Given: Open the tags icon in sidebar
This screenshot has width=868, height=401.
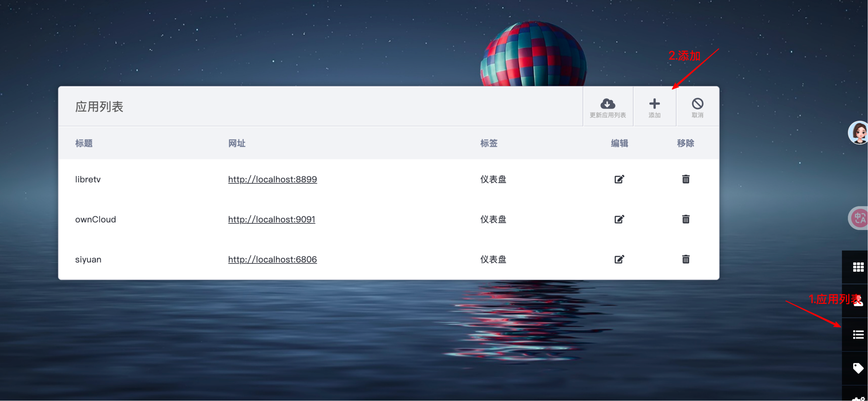Looking at the screenshot, I should coord(858,368).
